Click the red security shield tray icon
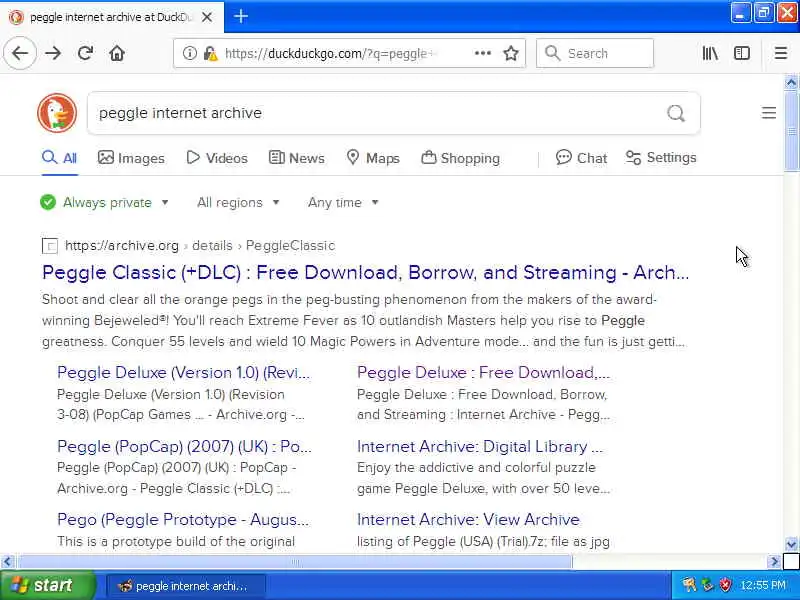 pos(725,585)
